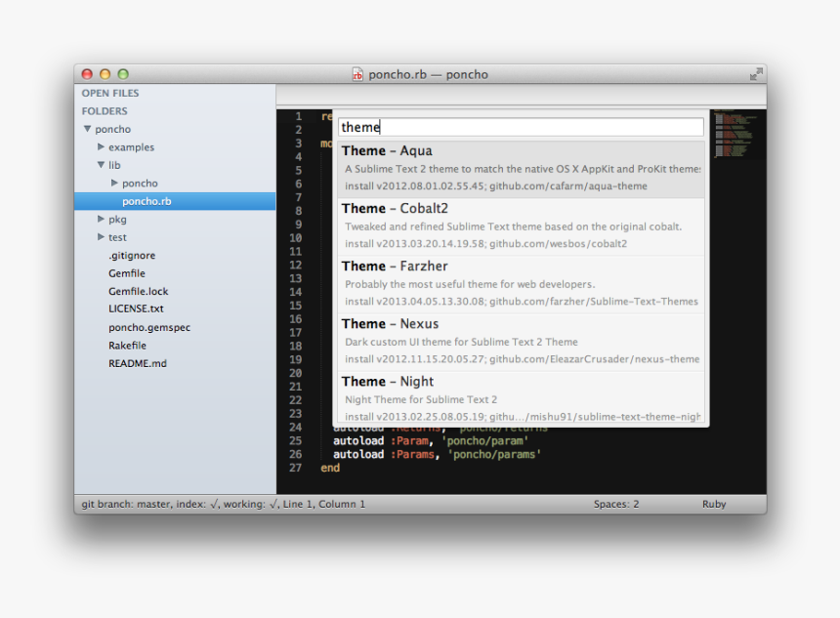Click the Ruby syntax selector in status bar

click(x=714, y=504)
